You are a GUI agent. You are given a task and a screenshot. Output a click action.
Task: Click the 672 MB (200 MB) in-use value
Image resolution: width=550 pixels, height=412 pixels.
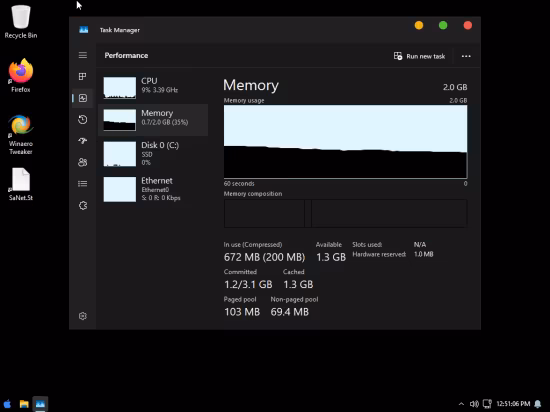[x=264, y=257]
